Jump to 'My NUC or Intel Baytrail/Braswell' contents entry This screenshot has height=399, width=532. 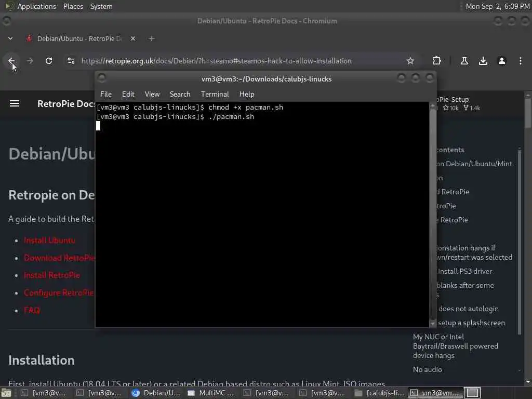coord(455,346)
